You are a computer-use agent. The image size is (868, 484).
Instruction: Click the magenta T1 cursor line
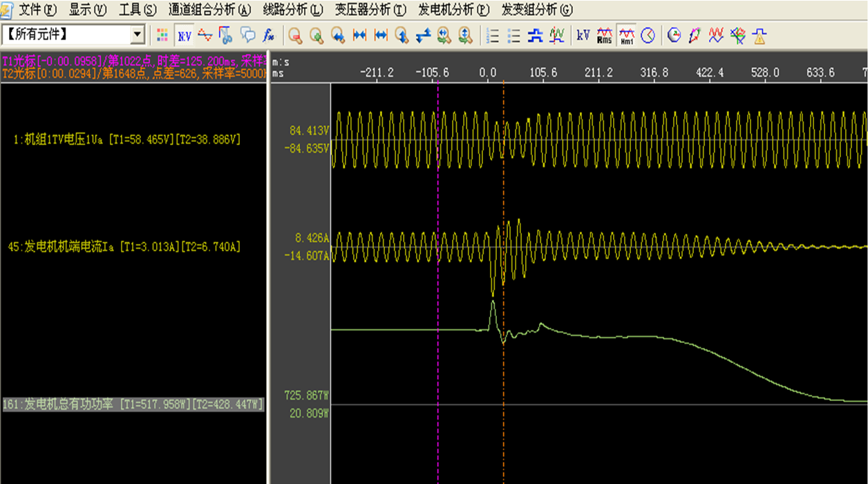pyautogui.click(x=438, y=283)
